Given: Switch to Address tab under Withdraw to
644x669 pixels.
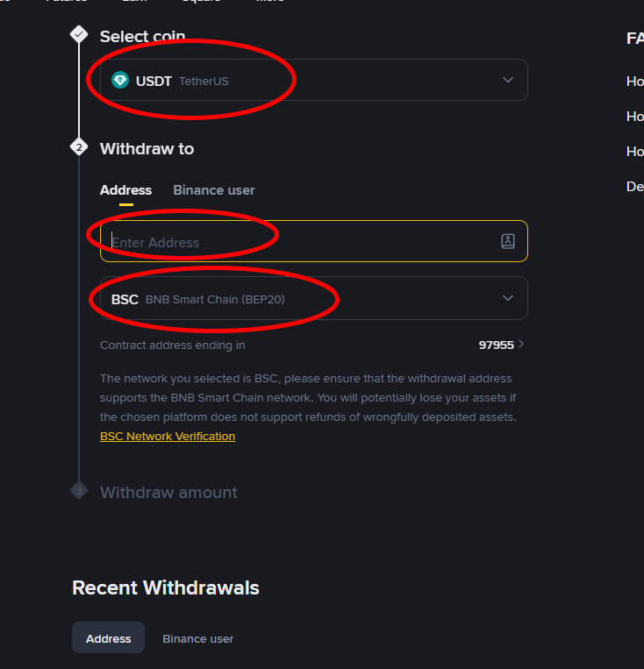Looking at the screenshot, I should click(x=125, y=190).
